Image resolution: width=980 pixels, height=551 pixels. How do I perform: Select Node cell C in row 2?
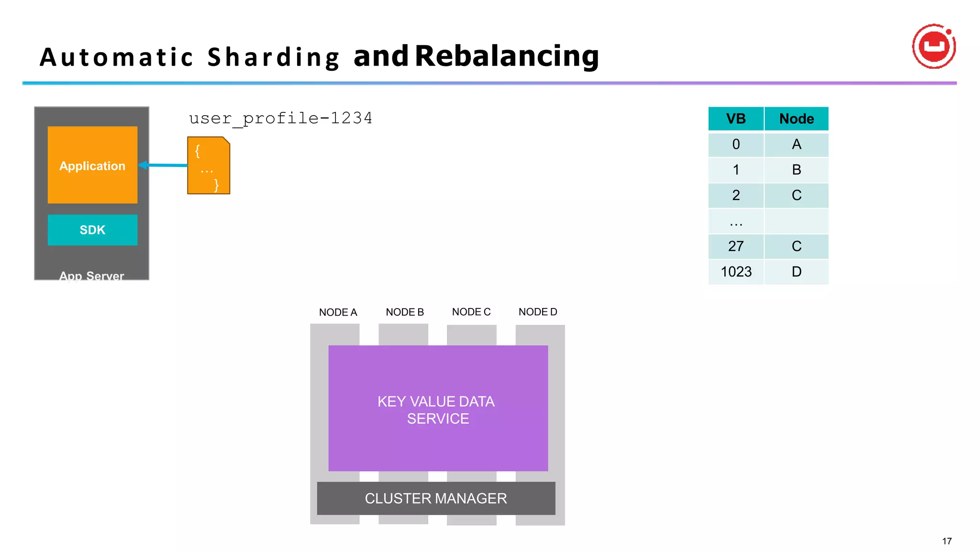[x=797, y=195]
